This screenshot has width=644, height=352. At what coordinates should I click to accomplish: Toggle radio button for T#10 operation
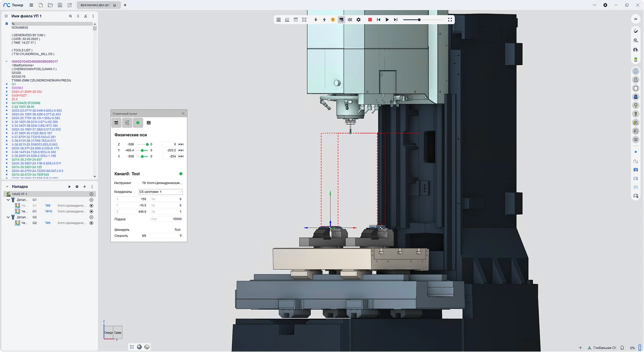[x=91, y=212]
